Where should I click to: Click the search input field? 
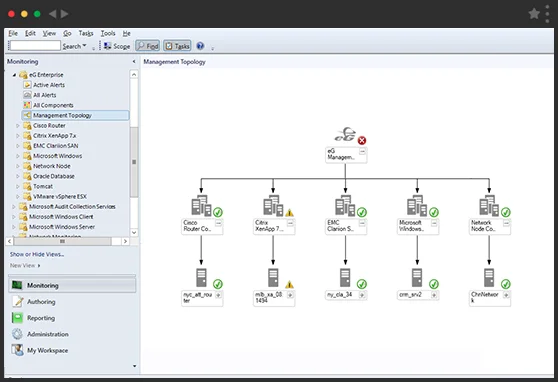coord(35,46)
